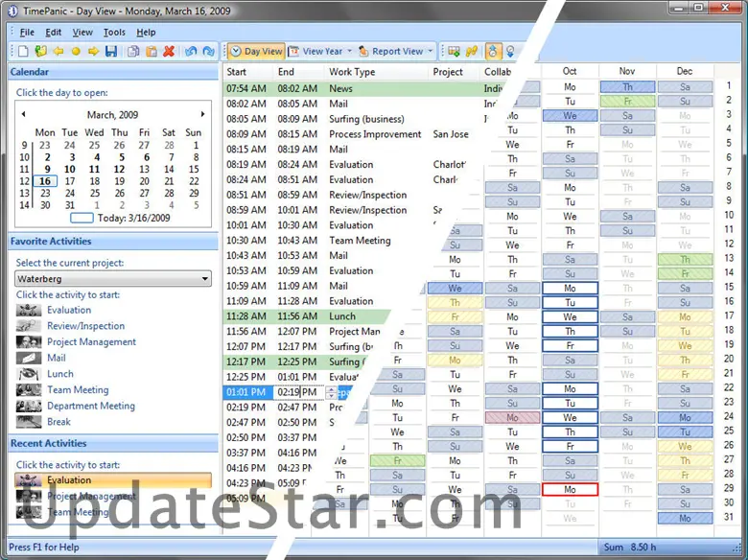
Task: Click the Copy toolbar icon
Action: (x=133, y=51)
